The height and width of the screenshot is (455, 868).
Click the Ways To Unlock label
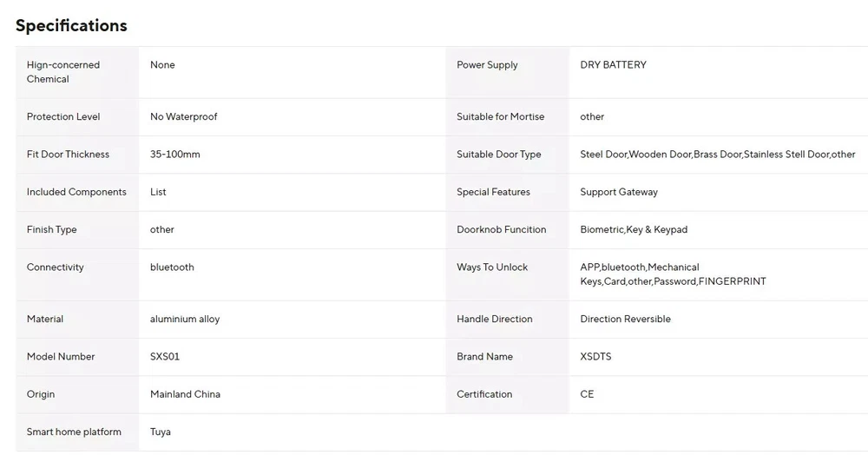[x=492, y=267]
